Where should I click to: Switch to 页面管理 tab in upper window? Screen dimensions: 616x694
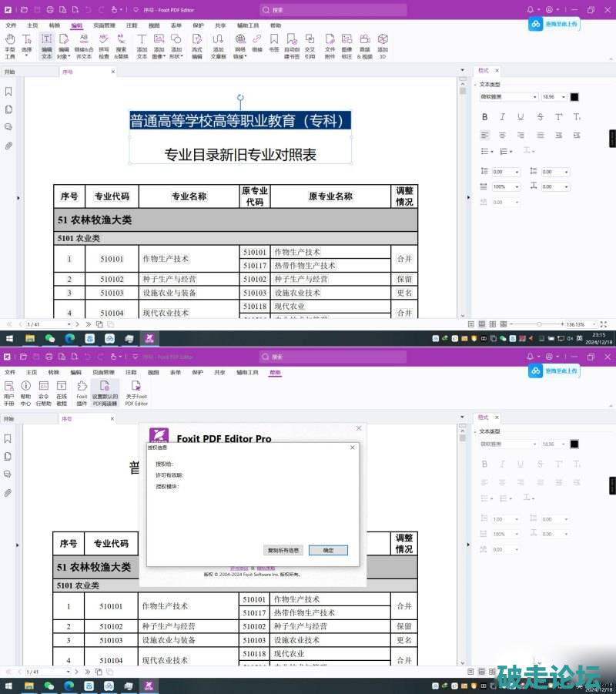pos(104,25)
